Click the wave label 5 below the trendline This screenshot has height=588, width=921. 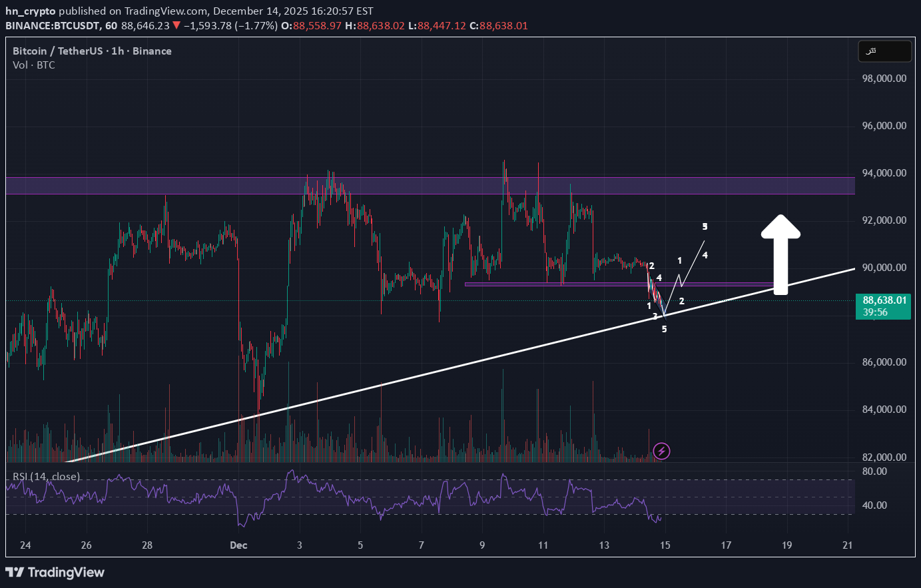coord(664,329)
